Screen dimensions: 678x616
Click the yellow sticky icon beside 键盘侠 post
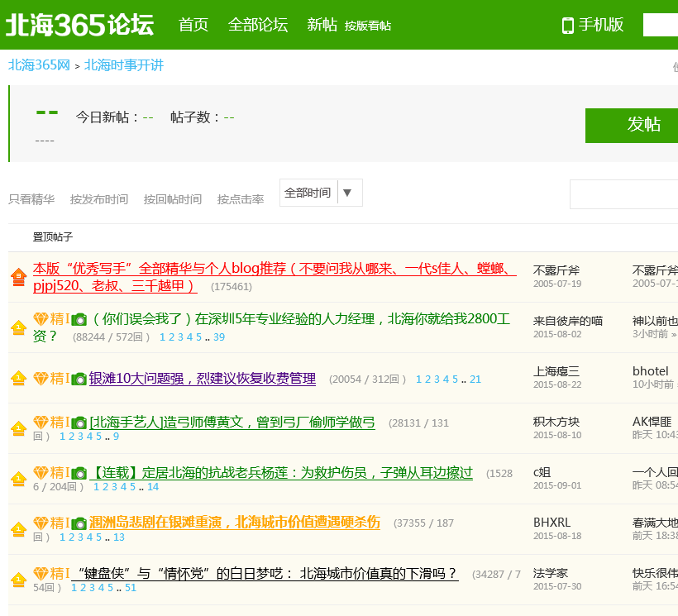[x=18, y=579]
